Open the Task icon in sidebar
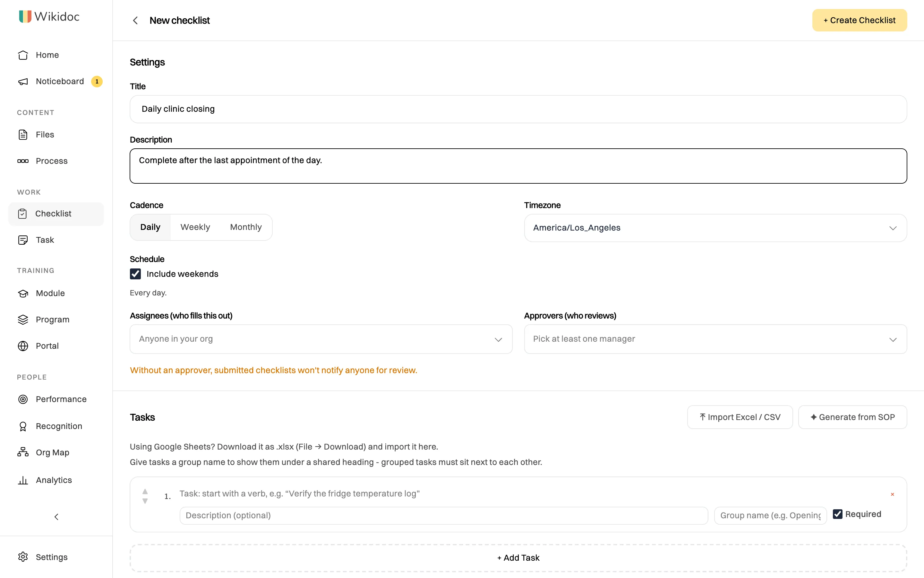 pyautogui.click(x=23, y=240)
